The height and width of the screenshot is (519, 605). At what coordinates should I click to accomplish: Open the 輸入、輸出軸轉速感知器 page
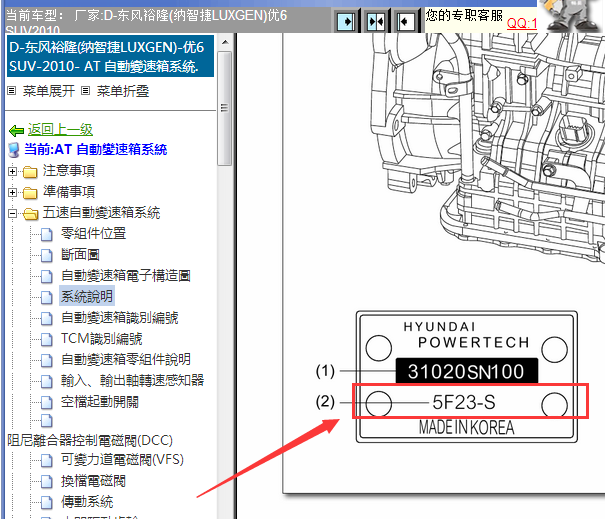click(132, 380)
